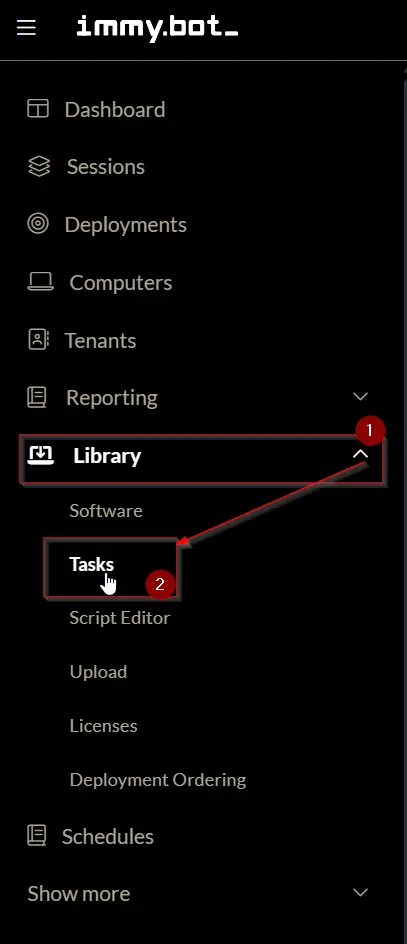Open the Tasks library page
The width and height of the screenshot is (407, 944).
click(92, 564)
